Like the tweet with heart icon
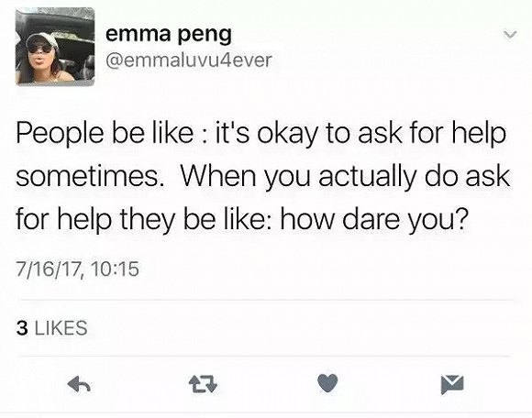Viewport: 532px width, 418px height. click(x=327, y=383)
